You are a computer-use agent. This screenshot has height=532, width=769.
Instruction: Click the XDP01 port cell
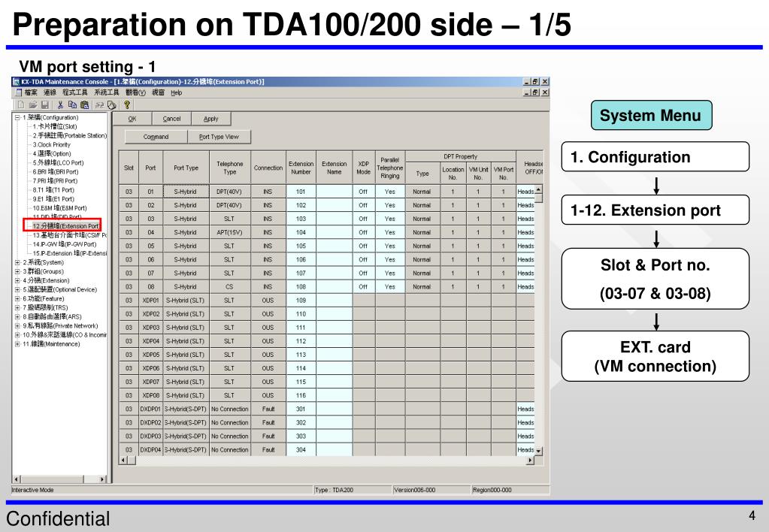pyautogui.click(x=150, y=300)
